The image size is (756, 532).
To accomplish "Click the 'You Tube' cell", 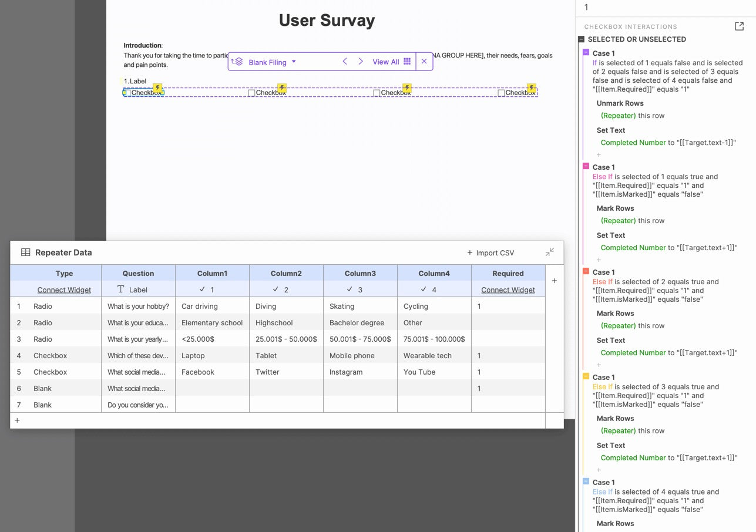I will pyautogui.click(x=434, y=372).
